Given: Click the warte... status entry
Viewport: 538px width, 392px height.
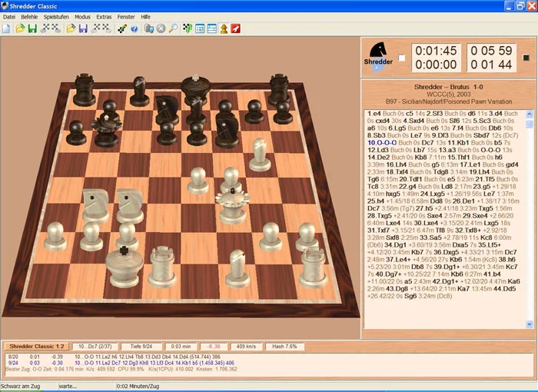Looking at the screenshot, I should click(68, 386).
